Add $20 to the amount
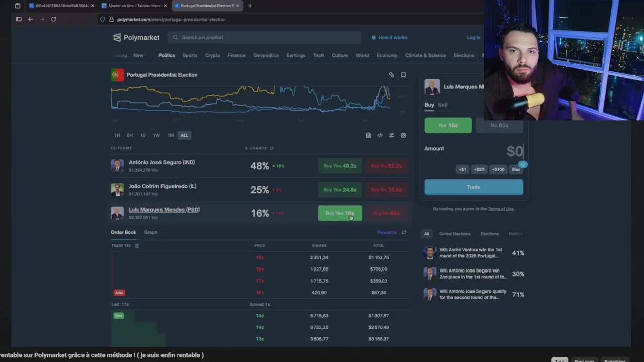The width and height of the screenshot is (644, 362). tap(479, 170)
